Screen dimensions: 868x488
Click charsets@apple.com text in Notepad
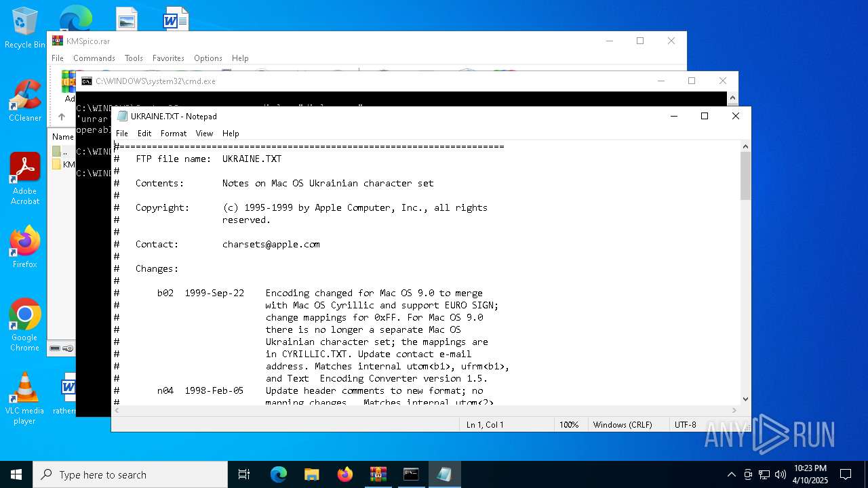[x=271, y=244]
